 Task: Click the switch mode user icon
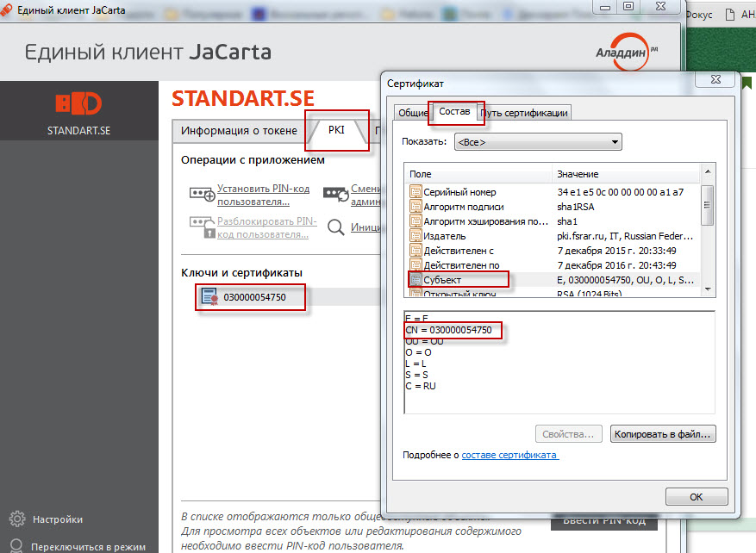pyautogui.click(x=16, y=546)
